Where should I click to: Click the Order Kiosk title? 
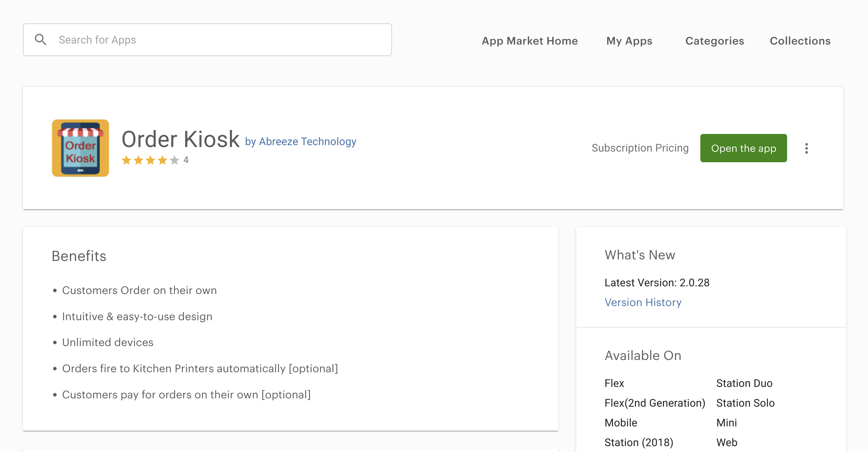(180, 139)
